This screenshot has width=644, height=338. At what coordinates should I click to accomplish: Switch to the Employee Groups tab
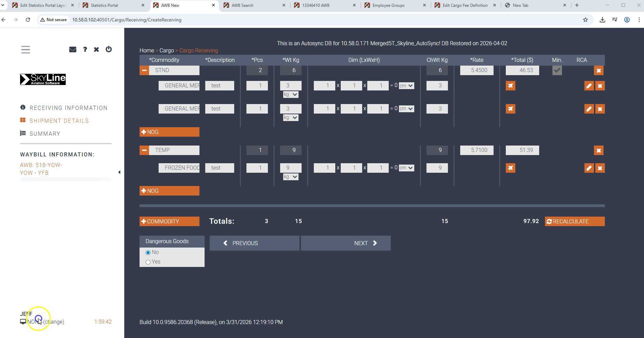(x=396, y=5)
